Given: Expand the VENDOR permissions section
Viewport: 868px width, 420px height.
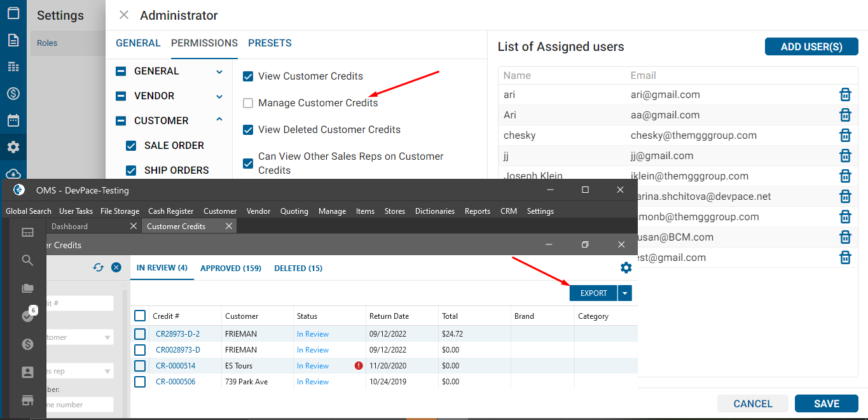Looking at the screenshot, I should 219,96.
